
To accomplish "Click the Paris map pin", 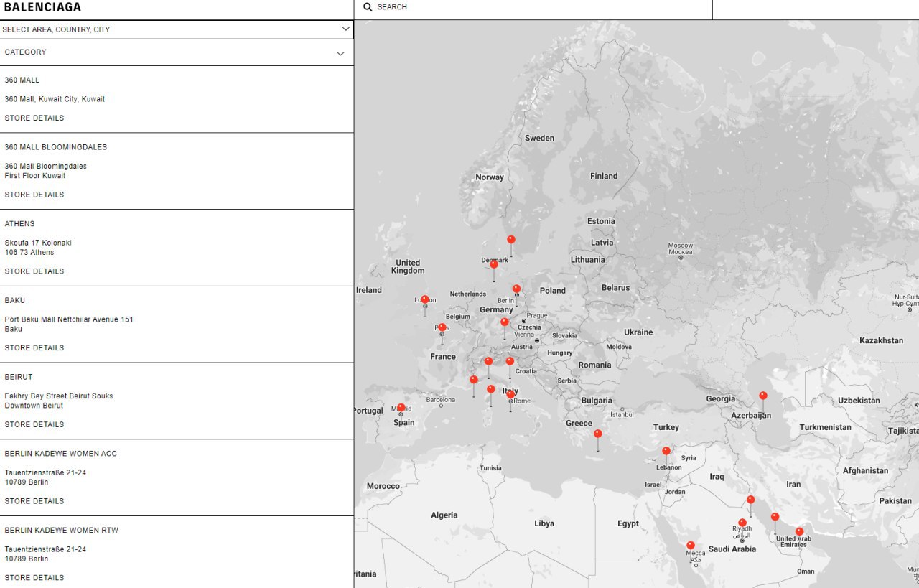I will tap(442, 328).
